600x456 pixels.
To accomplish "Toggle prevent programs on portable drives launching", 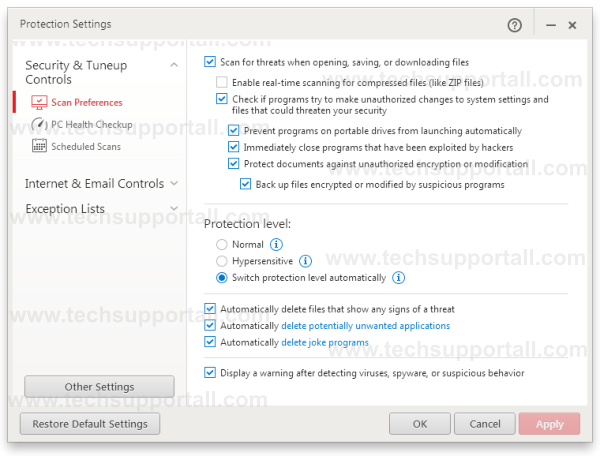I will 233,130.
